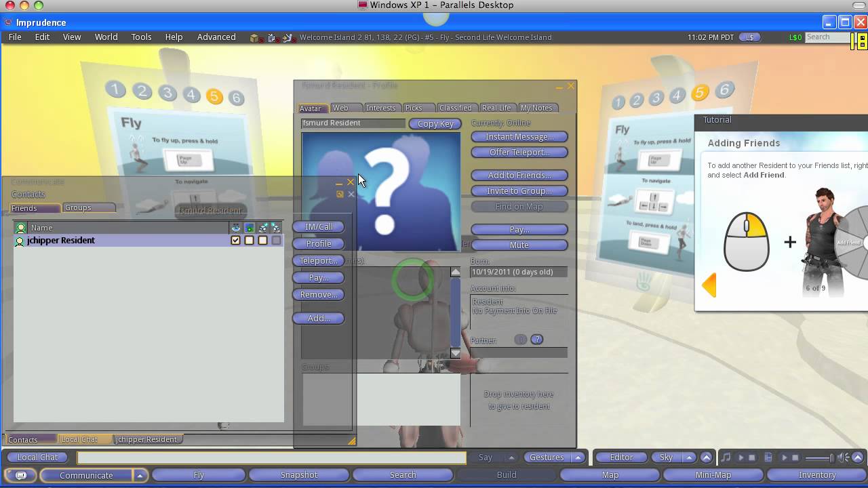Viewport: 868px width, 488px height.
Task: Toggle the Map window
Action: tap(610, 475)
